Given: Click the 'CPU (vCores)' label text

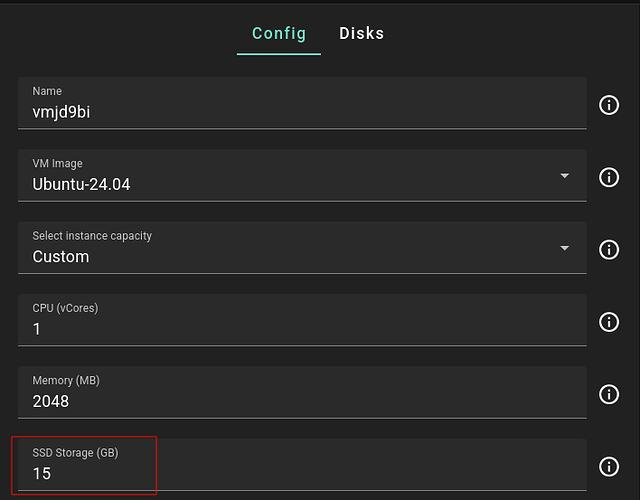Looking at the screenshot, I should 65,308.
